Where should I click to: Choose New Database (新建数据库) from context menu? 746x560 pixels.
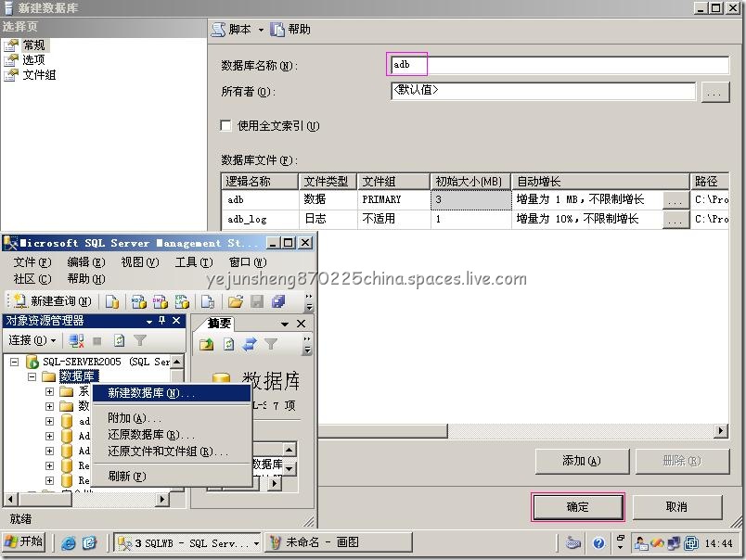(x=172, y=393)
